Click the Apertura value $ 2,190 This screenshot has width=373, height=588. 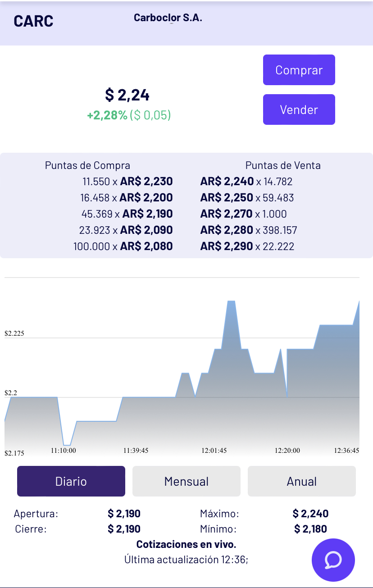tap(124, 514)
